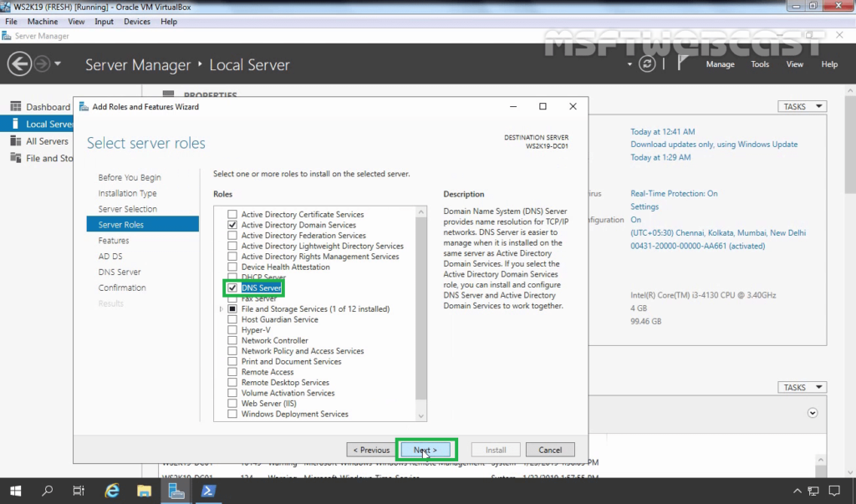Screen dimensions: 856x504
Task: Click the product ID activated link
Action: [x=698, y=246]
